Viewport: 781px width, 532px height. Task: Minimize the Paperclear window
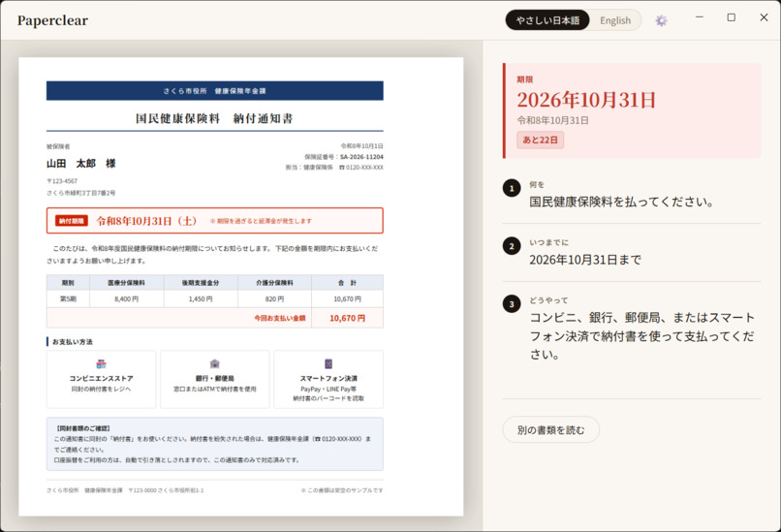700,17
